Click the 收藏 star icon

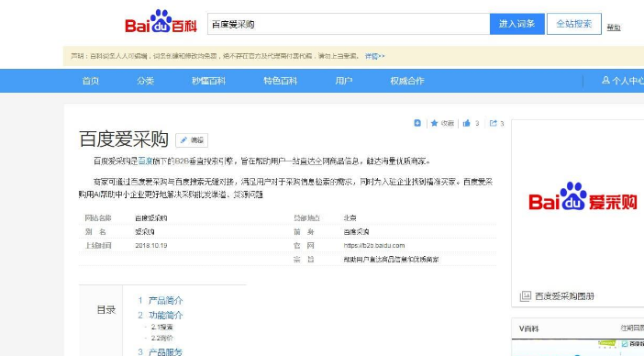pyautogui.click(x=434, y=123)
